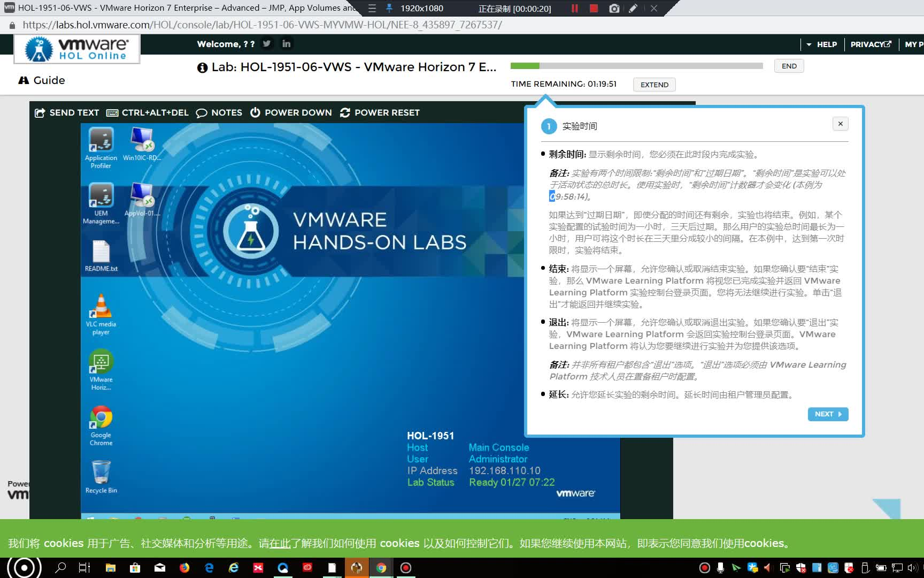
Task: Click POWER RESET in console toolbar
Action: coord(380,112)
